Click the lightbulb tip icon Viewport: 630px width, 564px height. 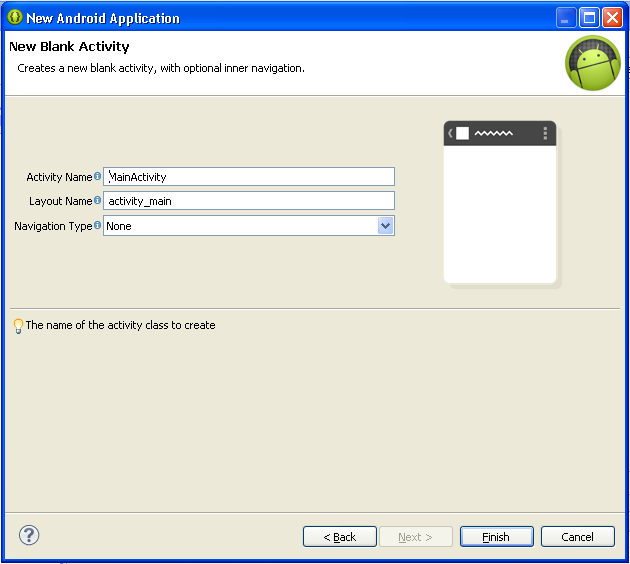point(18,326)
